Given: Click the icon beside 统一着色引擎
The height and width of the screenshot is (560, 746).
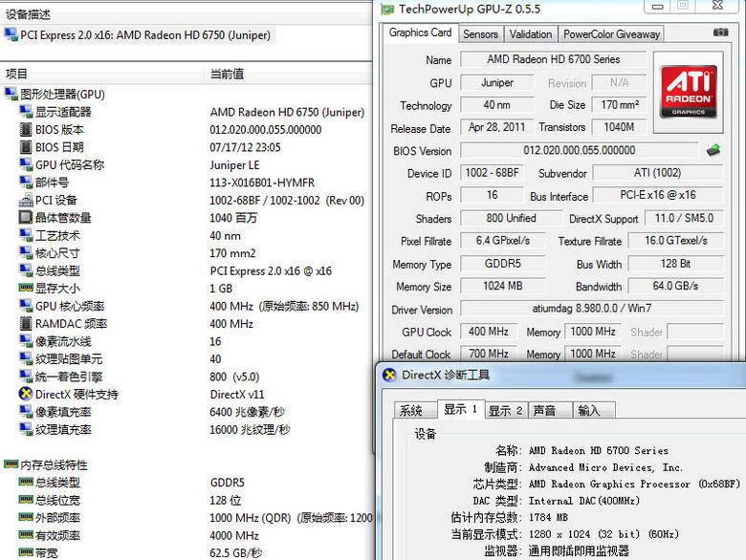Looking at the screenshot, I should pyautogui.click(x=26, y=376).
